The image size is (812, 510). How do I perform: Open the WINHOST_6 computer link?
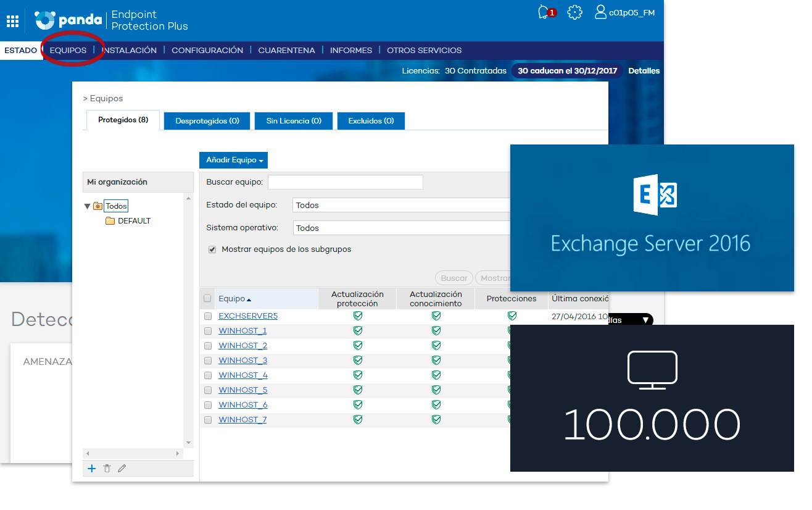243,405
